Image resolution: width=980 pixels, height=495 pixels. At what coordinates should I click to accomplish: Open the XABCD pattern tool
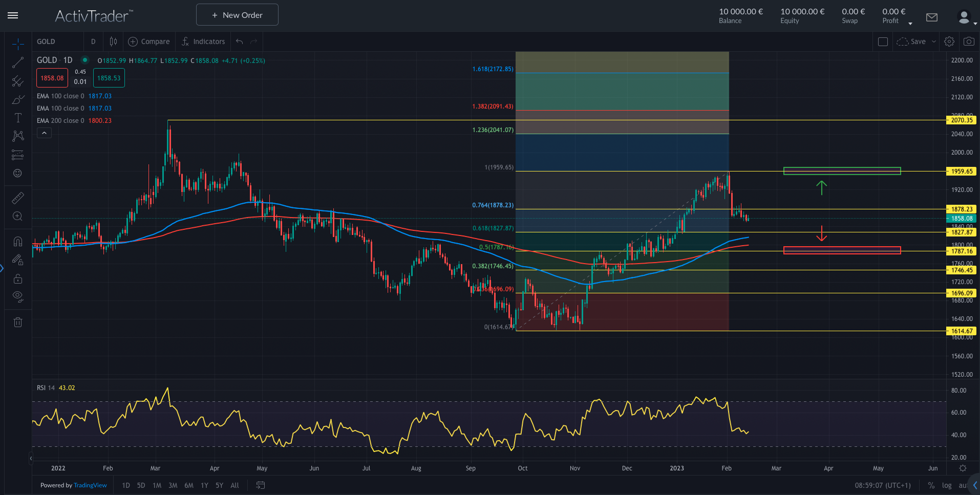(x=17, y=136)
